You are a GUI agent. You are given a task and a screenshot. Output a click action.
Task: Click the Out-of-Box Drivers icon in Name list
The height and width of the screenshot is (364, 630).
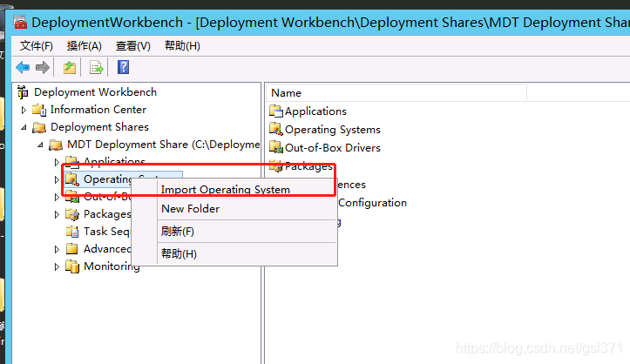tap(276, 147)
